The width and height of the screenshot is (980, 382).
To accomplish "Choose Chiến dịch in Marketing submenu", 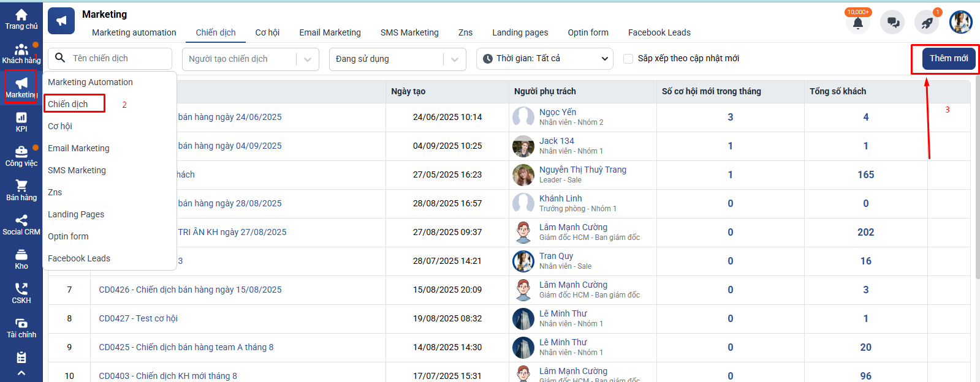I will coord(68,104).
